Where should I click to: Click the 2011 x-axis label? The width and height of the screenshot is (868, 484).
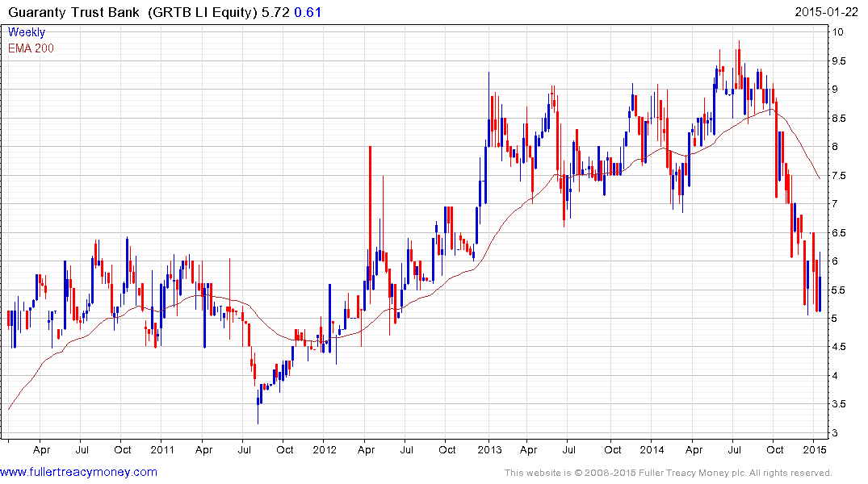(162, 449)
